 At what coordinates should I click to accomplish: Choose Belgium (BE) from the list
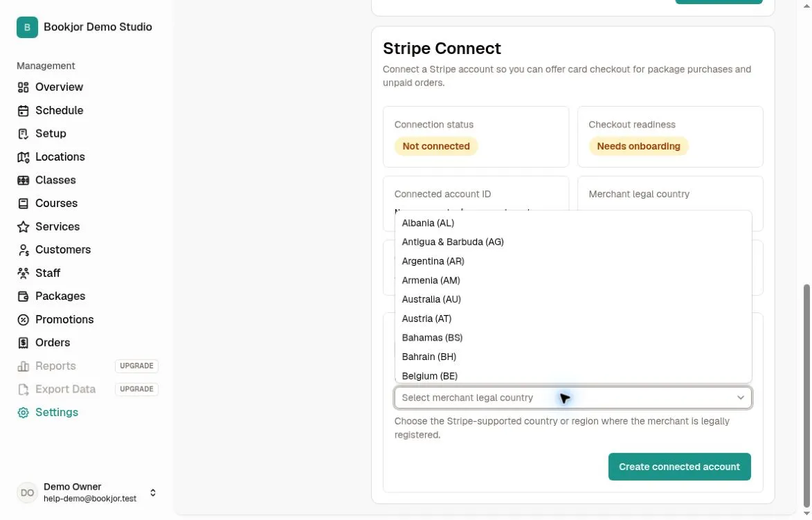tap(572, 375)
